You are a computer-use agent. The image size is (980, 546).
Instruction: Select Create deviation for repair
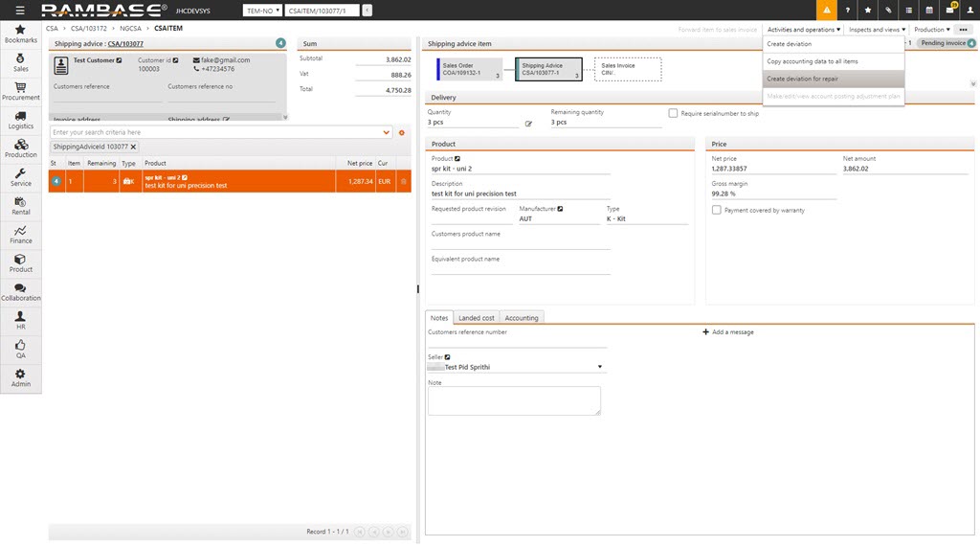click(802, 79)
